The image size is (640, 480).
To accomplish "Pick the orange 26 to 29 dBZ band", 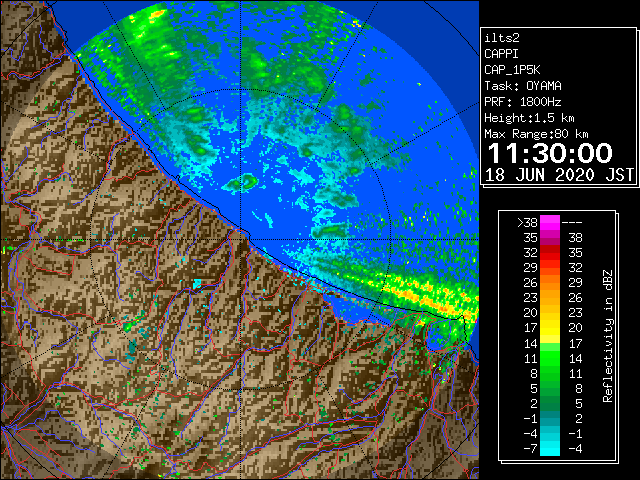I will [550, 283].
